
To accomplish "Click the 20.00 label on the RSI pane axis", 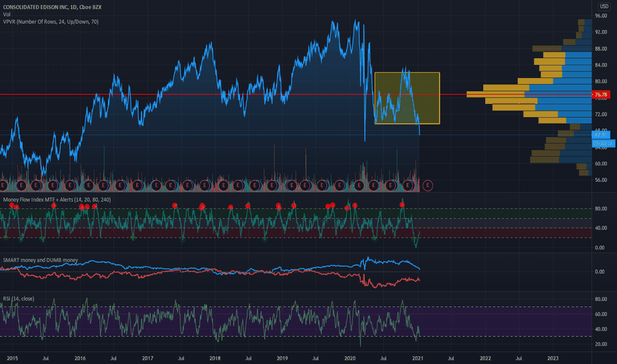I will tap(601, 344).
